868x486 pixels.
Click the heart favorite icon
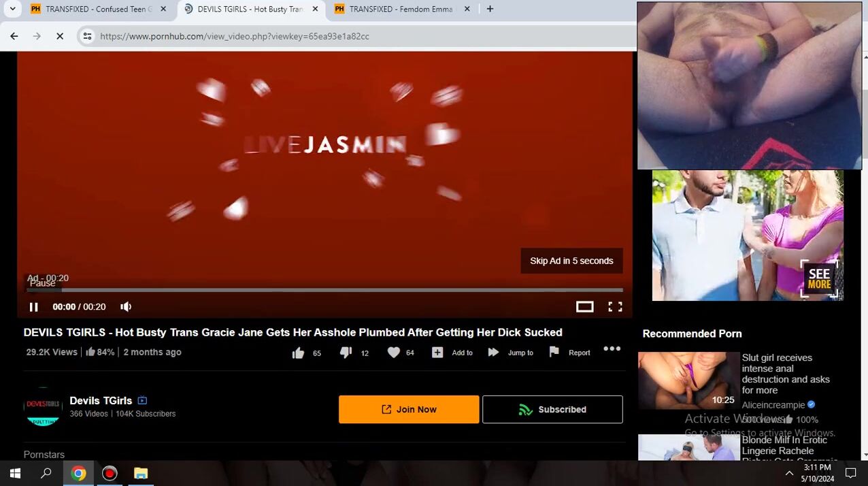(393, 353)
